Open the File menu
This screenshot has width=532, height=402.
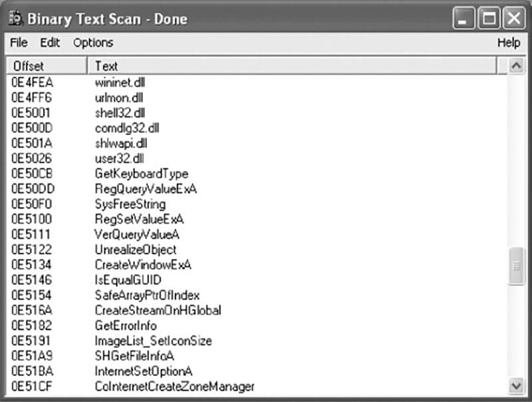(x=19, y=43)
